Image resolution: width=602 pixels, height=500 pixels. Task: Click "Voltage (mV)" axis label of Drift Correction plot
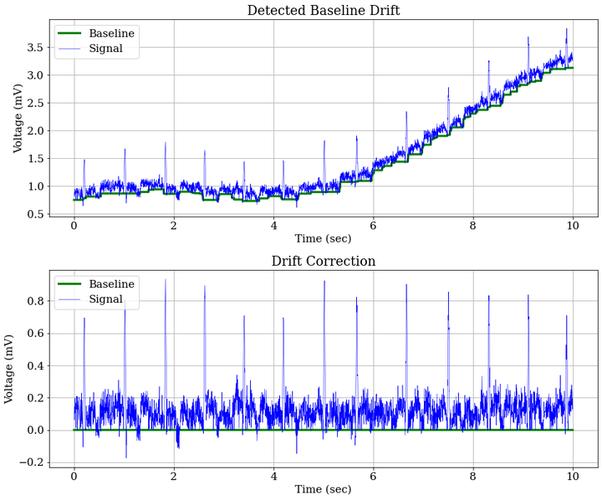point(8,369)
